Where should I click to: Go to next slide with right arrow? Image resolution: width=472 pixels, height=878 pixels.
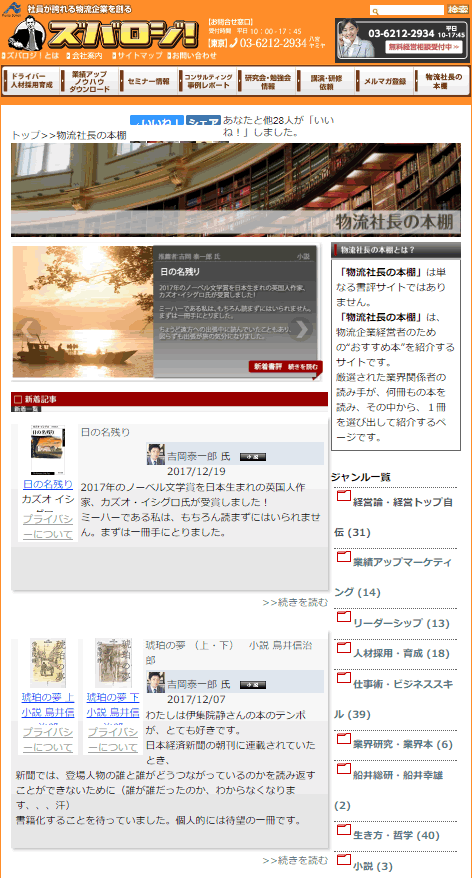point(301,329)
